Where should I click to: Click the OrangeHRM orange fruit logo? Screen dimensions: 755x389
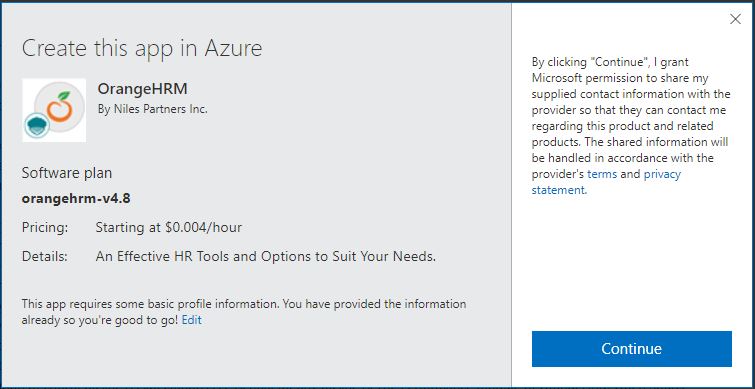[60, 107]
